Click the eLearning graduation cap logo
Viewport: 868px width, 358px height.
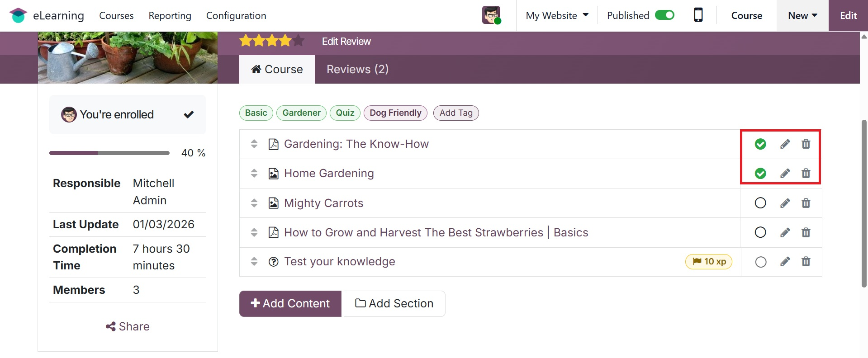pos(18,15)
